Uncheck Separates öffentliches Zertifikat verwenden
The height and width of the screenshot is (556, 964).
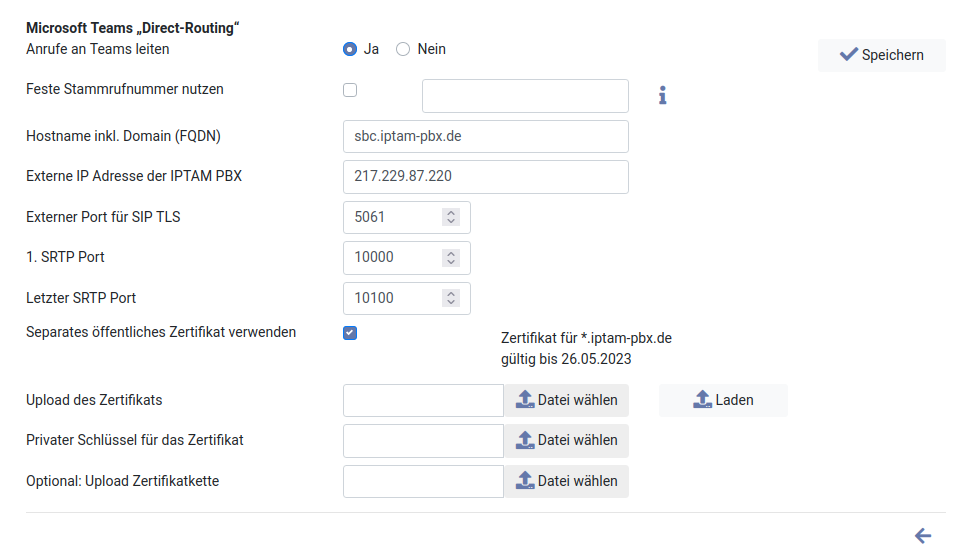[x=350, y=333]
